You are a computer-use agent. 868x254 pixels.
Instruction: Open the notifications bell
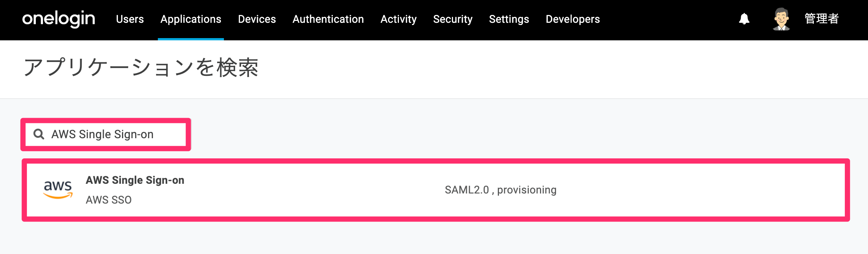pyautogui.click(x=744, y=19)
